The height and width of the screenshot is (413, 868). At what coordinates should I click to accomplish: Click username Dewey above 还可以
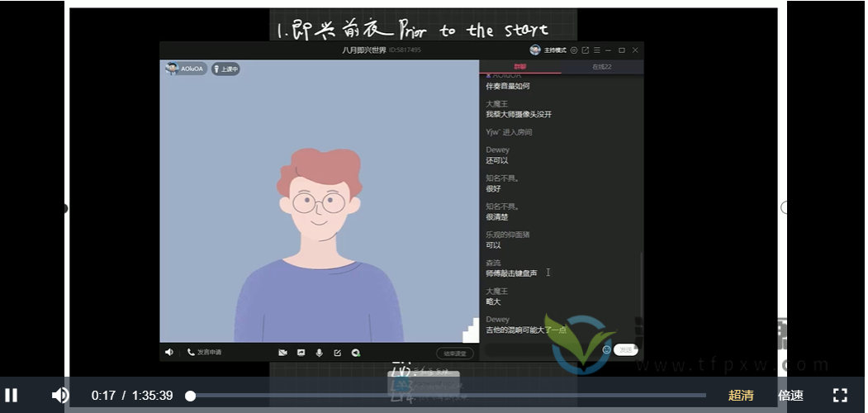(x=498, y=150)
